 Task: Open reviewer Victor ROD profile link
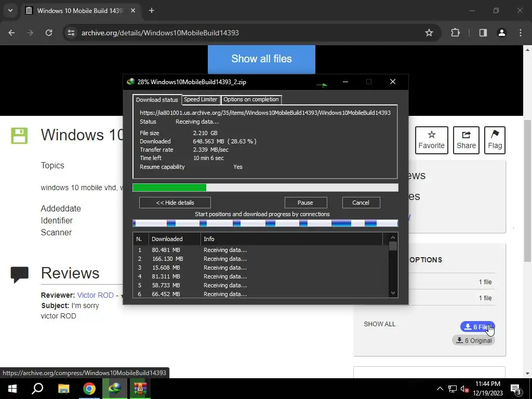click(x=96, y=295)
